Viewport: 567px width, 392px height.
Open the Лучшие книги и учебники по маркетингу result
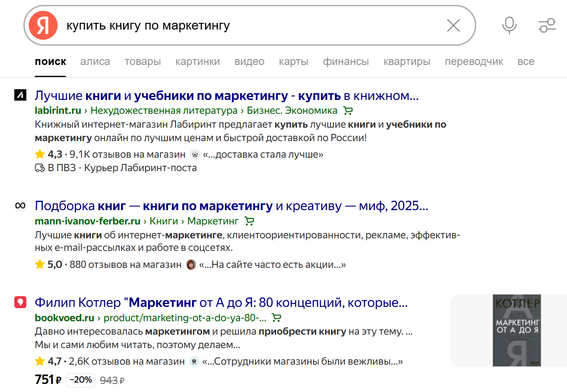click(x=227, y=95)
